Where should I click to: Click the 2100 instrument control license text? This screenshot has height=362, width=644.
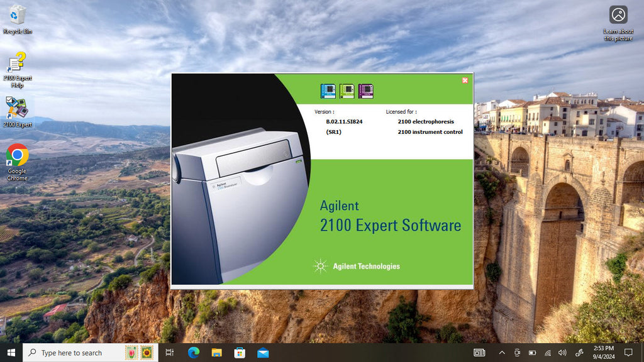click(430, 132)
